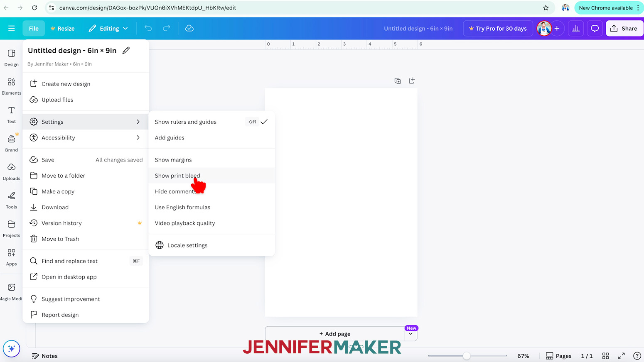Click Try Pro for 30 days
Viewport: 644px width, 362px height.
[498, 28]
